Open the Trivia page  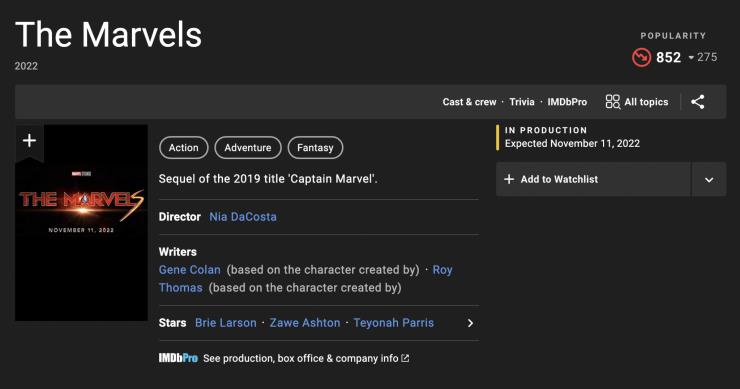point(521,102)
